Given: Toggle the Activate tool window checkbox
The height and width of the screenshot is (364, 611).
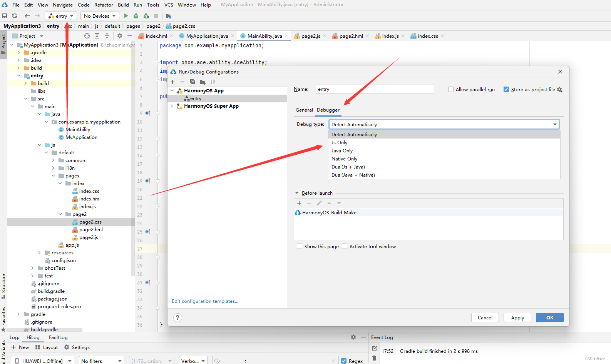Looking at the screenshot, I should (x=345, y=246).
